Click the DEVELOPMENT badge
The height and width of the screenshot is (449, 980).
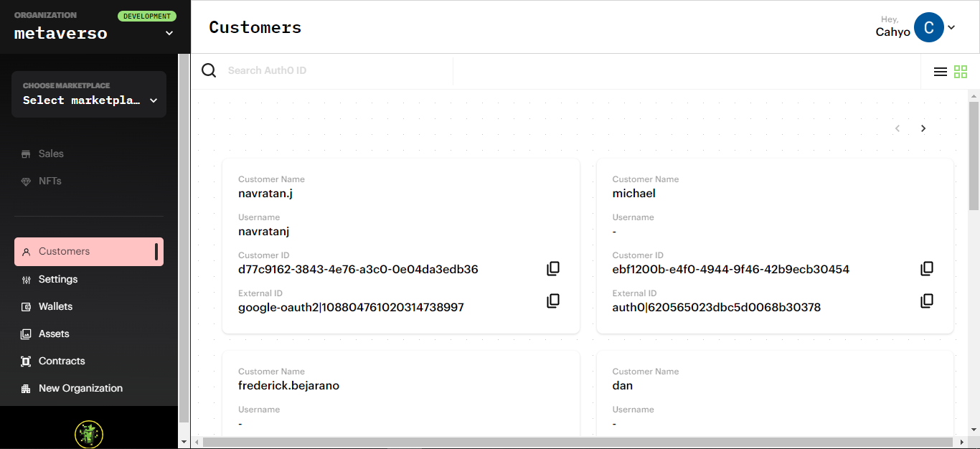click(x=147, y=16)
